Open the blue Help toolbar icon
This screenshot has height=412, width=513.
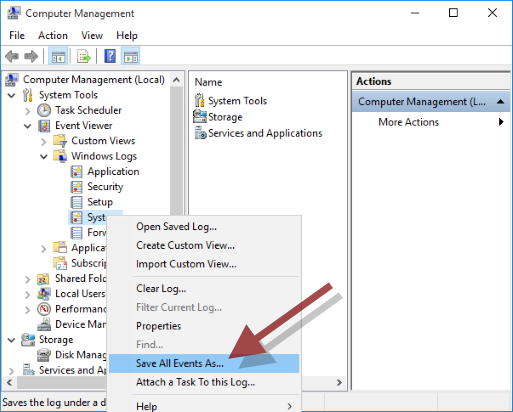tap(110, 56)
